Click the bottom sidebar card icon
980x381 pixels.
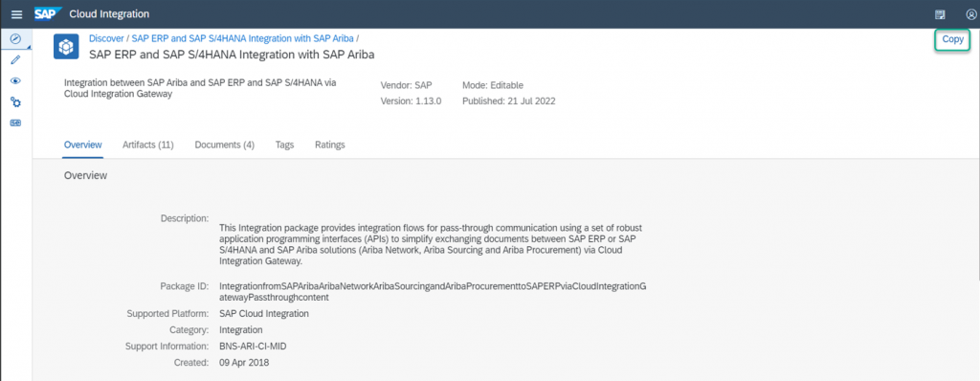(16, 123)
